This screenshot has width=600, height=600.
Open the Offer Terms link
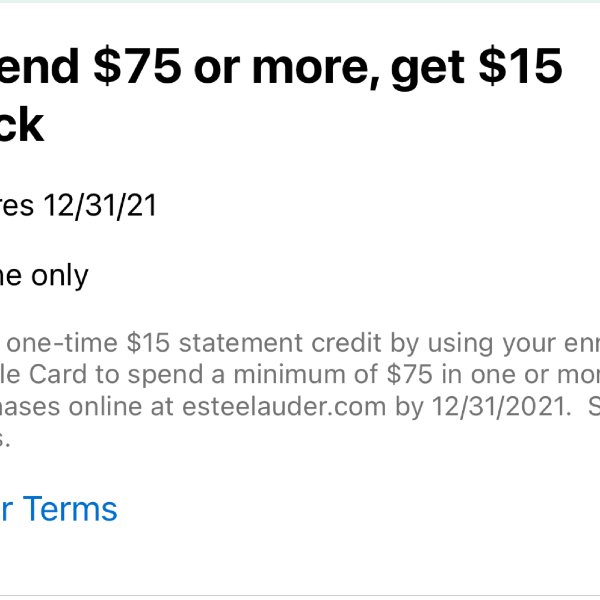58,509
